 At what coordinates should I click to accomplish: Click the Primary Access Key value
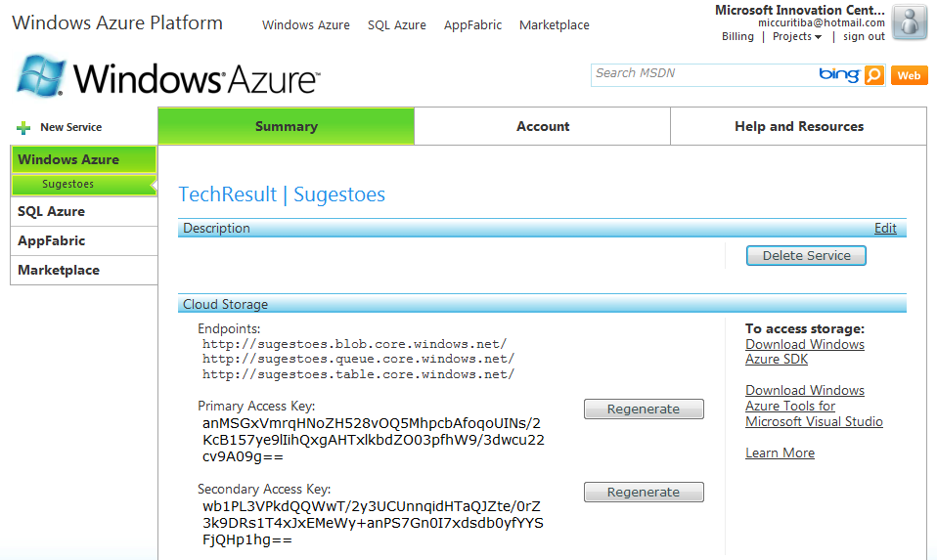pyautogui.click(x=374, y=440)
